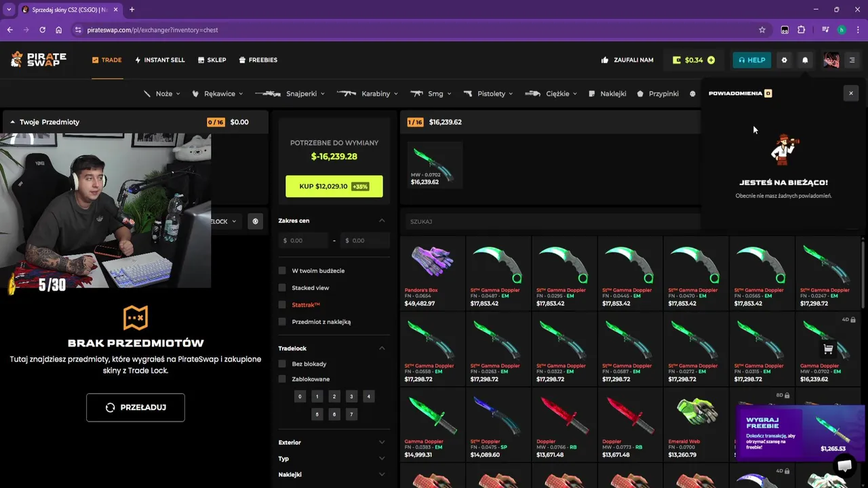868x488 pixels.
Task: Check the Bez blokady checkbox
Action: click(282, 364)
